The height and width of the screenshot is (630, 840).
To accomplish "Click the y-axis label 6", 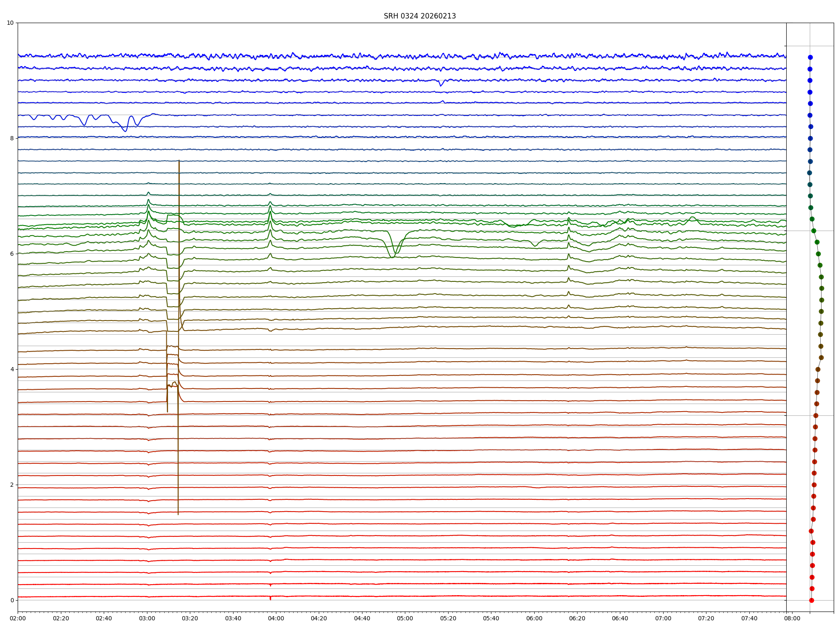I will click(12, 254).
